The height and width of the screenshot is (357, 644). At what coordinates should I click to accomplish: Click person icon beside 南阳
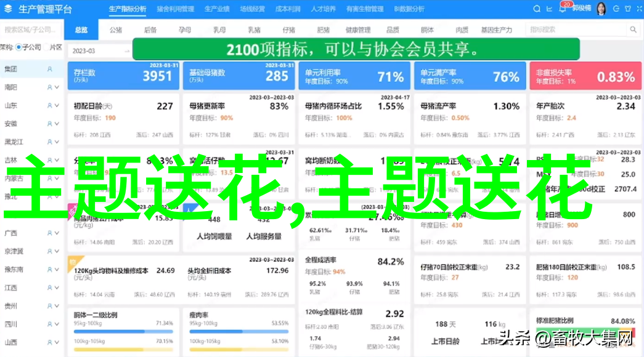[x=50, y=87]
